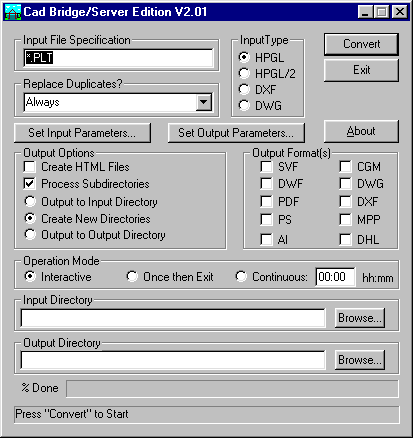This screenshot has height=438, width=413.
Task: Select Output to Output Directory option
Action: (30, 234)
